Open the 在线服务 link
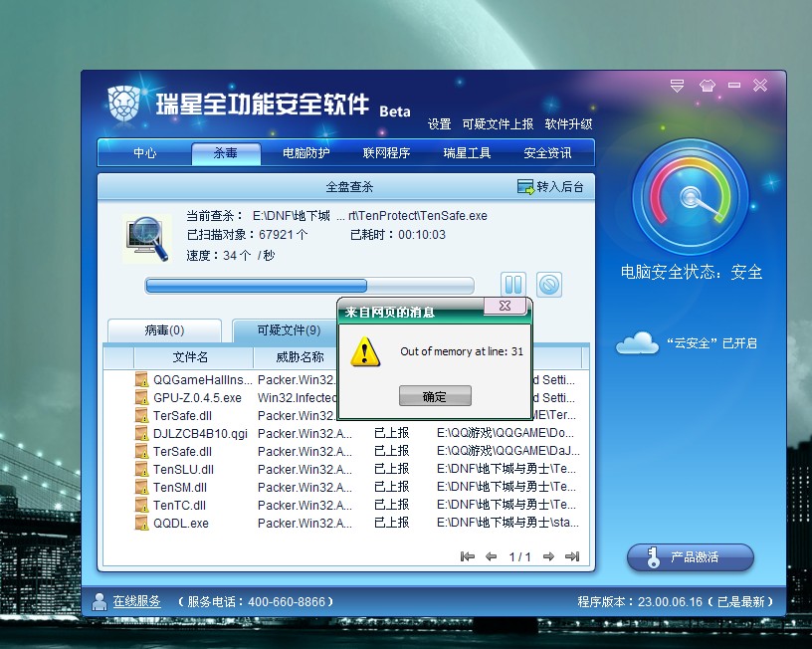The image size is (812, 649). (136, 601)
